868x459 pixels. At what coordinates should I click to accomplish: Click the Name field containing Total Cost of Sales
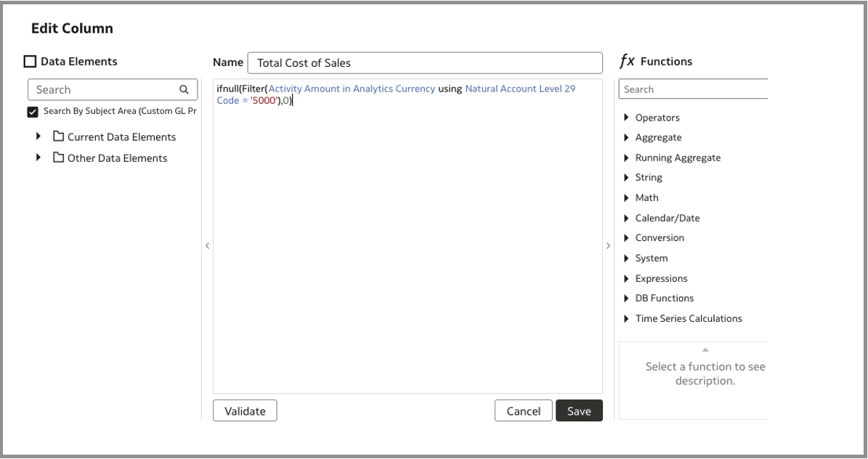pos(425,63)
